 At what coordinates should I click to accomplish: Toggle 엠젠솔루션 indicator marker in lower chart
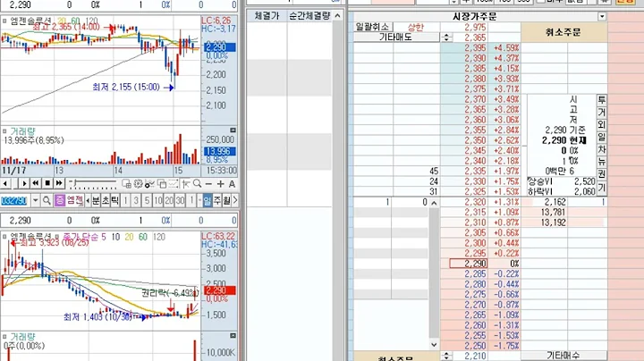click(4, 237)
